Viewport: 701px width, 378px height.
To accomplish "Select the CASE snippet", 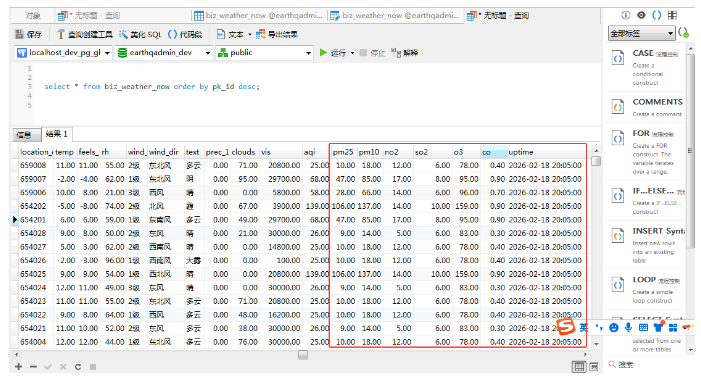I will point(646,67).
